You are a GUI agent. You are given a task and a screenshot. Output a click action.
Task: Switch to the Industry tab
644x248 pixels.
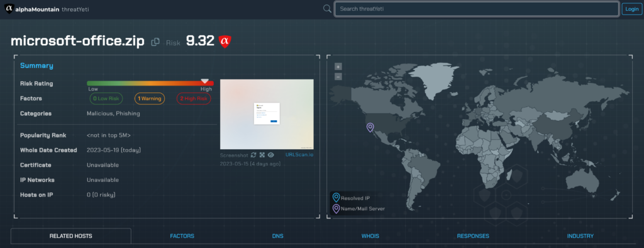coord(580,236)
